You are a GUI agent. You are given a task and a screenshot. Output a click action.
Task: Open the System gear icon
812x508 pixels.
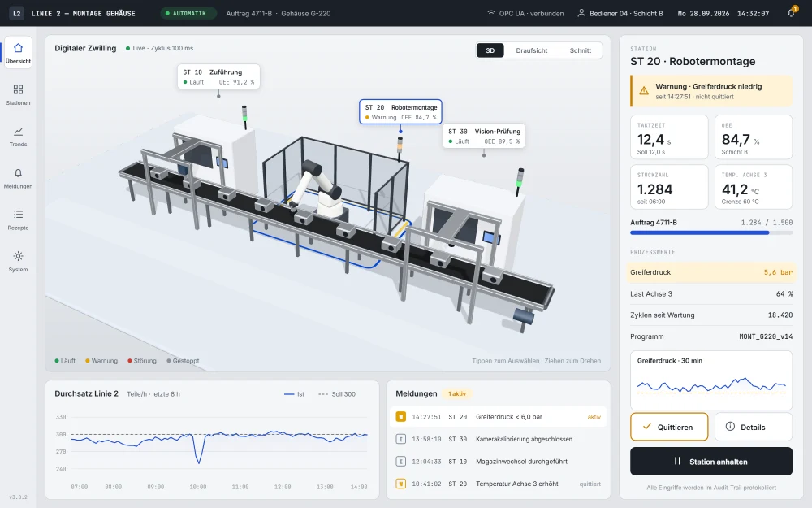pos(18,256)
